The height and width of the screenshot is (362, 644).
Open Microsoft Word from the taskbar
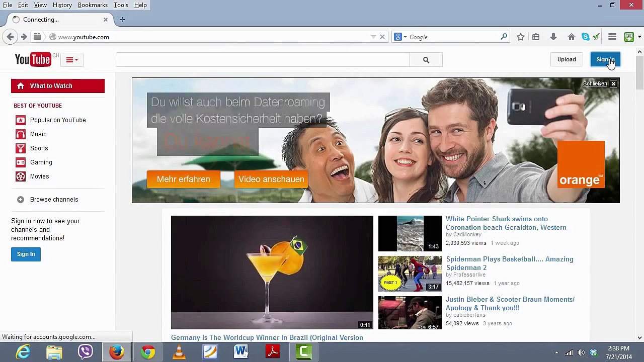(241, 352)
